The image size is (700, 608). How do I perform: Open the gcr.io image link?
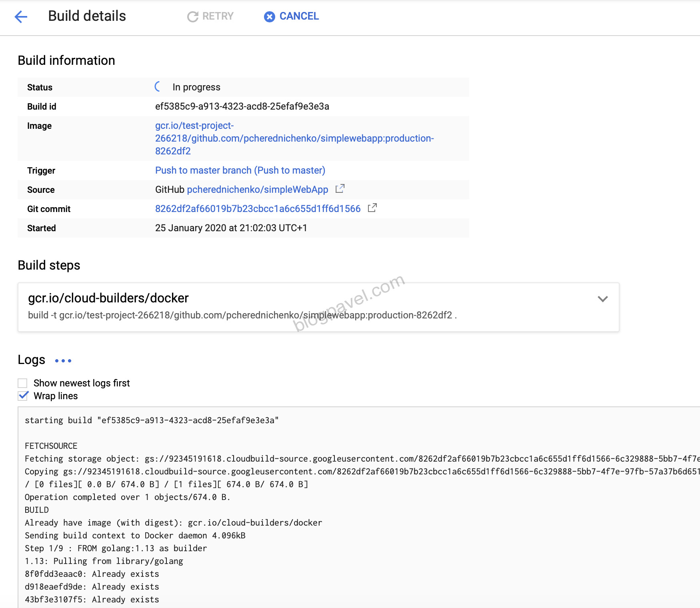pyautogui.click(x=294, y=138)
